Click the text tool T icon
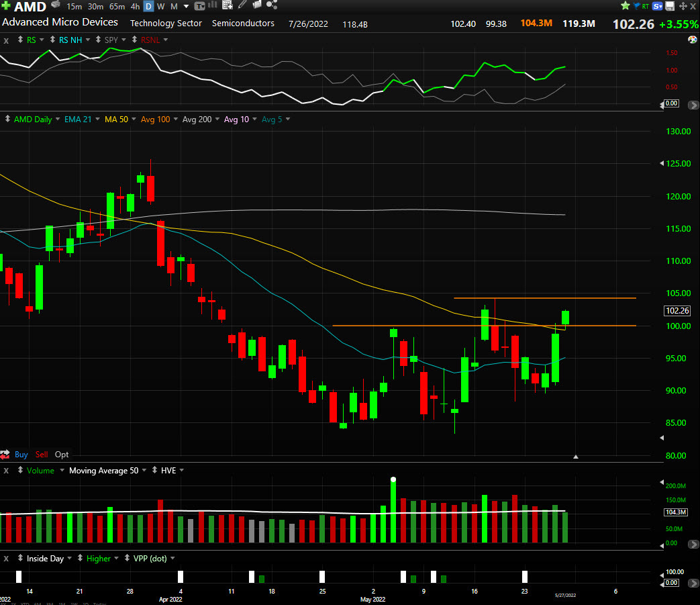This screenshot has height=605, width=700. (199, 6)
